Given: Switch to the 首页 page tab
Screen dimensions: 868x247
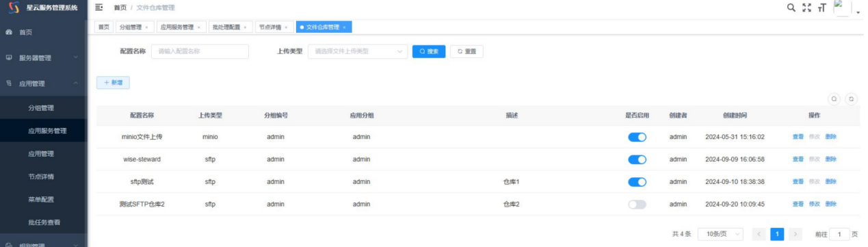Looking at the screenshot, I should click(x=104, y=27).
